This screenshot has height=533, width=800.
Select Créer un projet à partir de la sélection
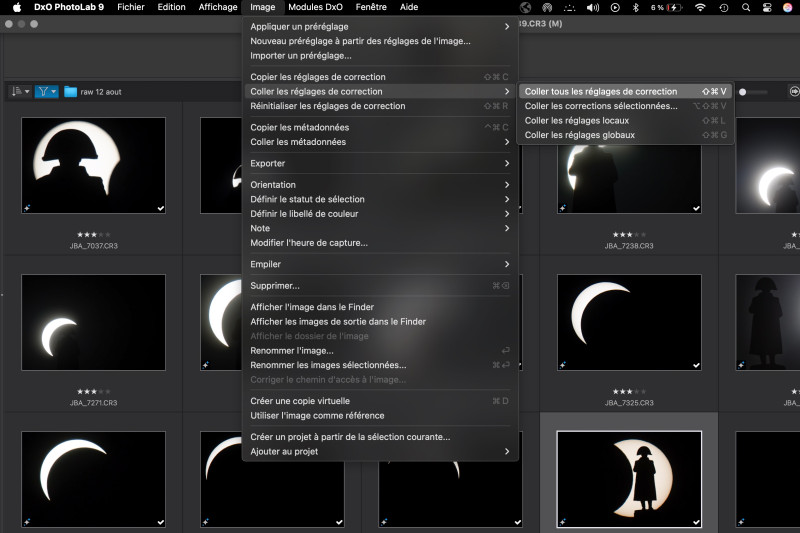pyautogui.click(x=380, y=437)
